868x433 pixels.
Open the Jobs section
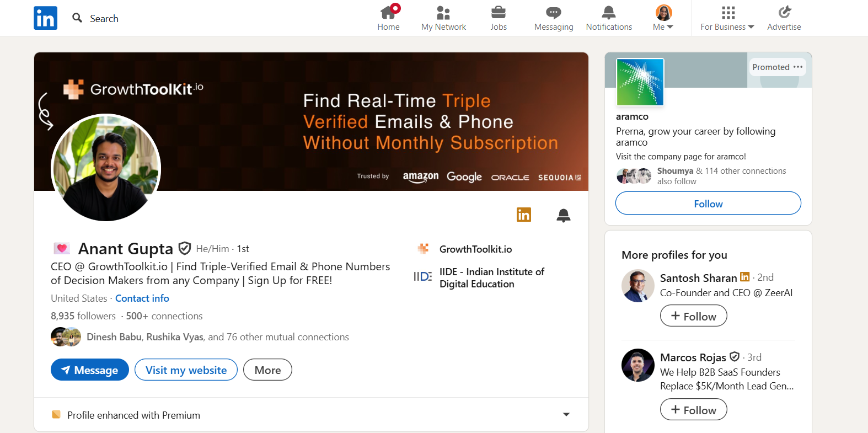499,18
